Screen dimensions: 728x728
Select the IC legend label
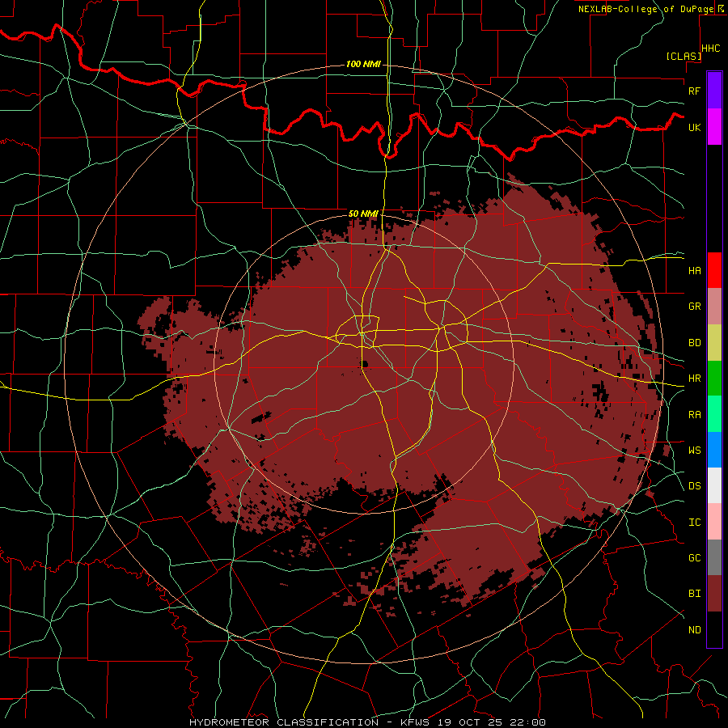coord(695,523)
